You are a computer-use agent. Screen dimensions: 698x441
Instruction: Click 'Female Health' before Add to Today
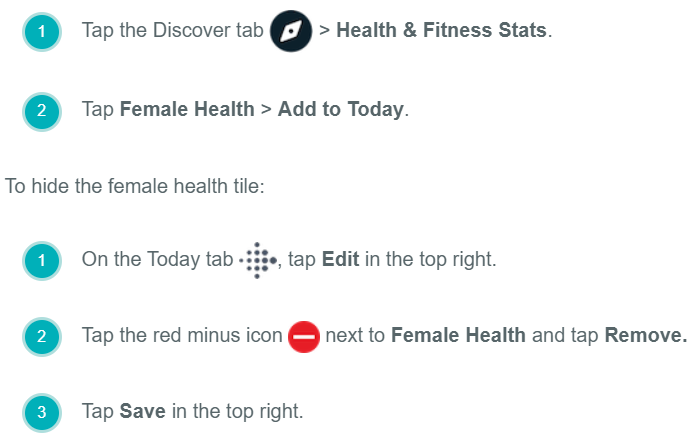point(187,109)
